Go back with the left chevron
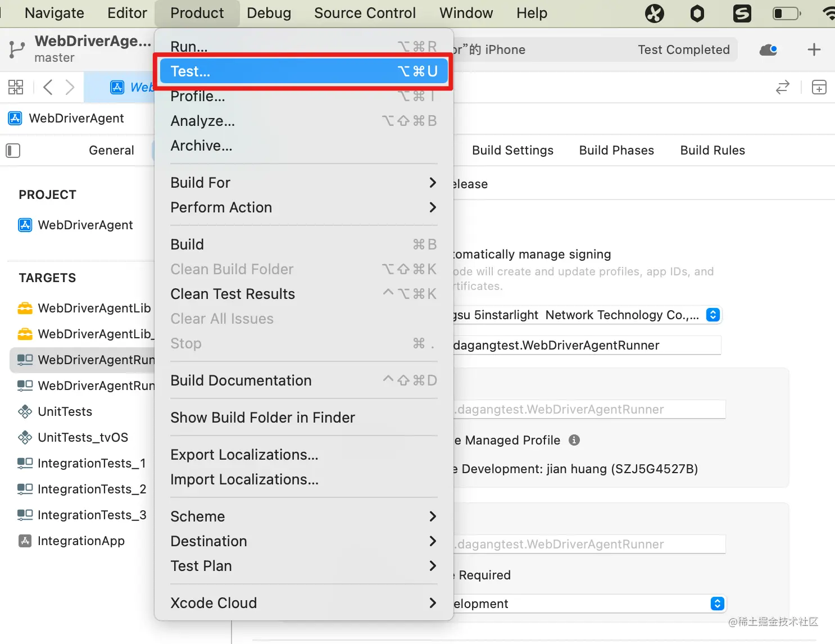Screen dimensions: 835x644 (48, 87)
